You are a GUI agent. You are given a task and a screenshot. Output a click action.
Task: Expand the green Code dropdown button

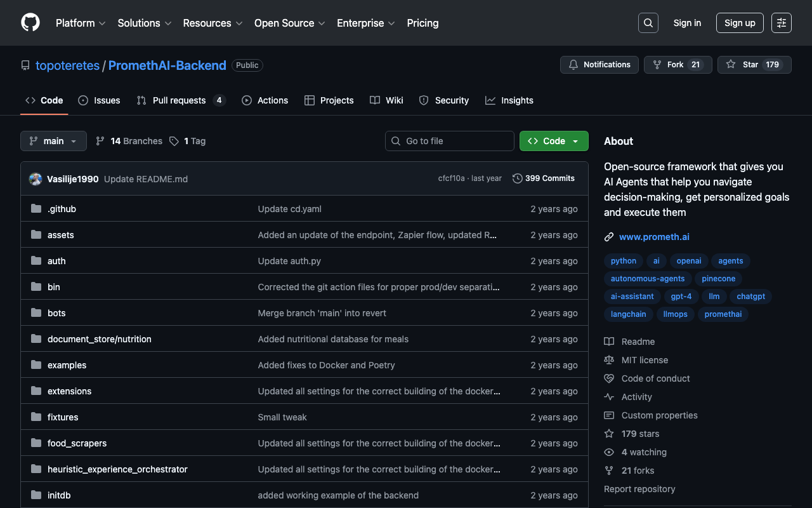[554, 141]
